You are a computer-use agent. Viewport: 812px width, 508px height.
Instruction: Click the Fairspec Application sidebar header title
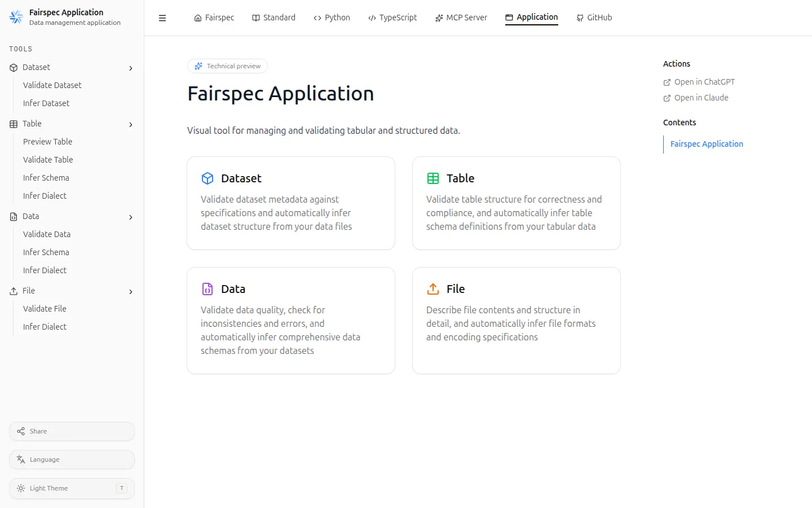[67, 12]
